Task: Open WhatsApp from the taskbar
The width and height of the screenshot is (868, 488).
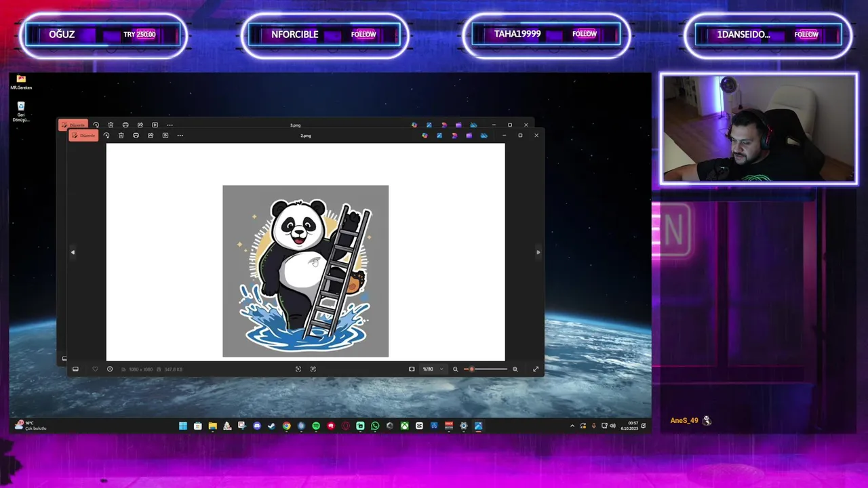Action: click(x=375, y=426)
